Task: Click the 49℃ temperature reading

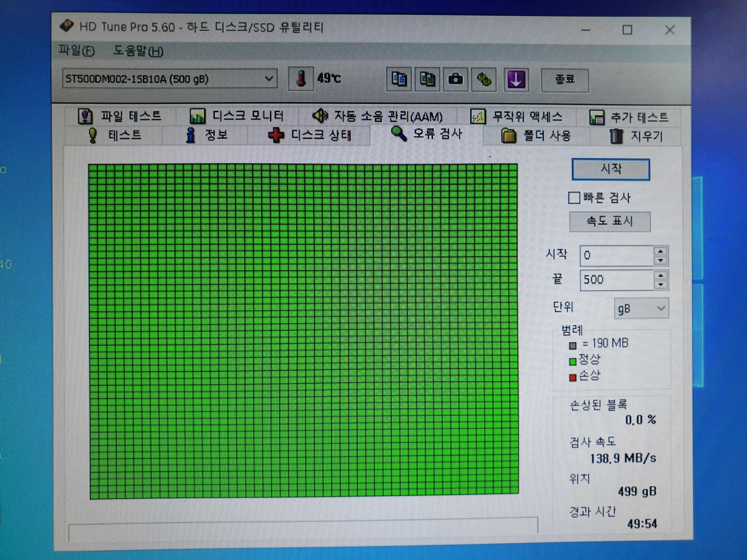Action: (329, 79)
